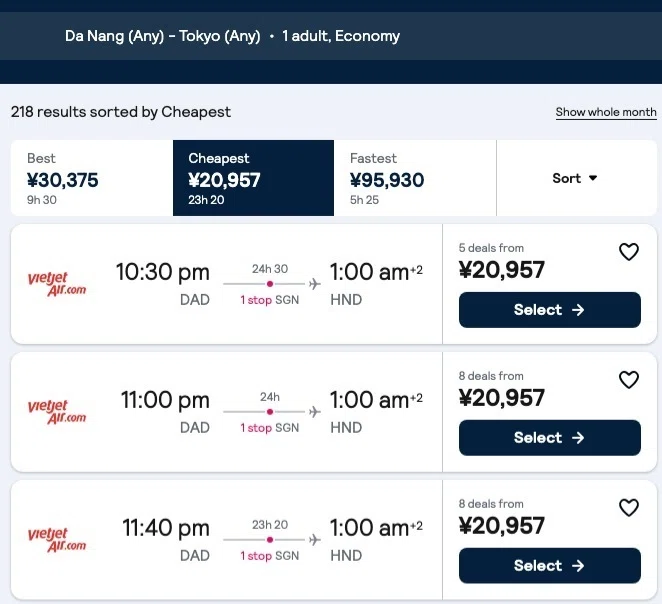Click the airplane icon on the 24h 30 route

pyautogui.click(x=315, y=284)
